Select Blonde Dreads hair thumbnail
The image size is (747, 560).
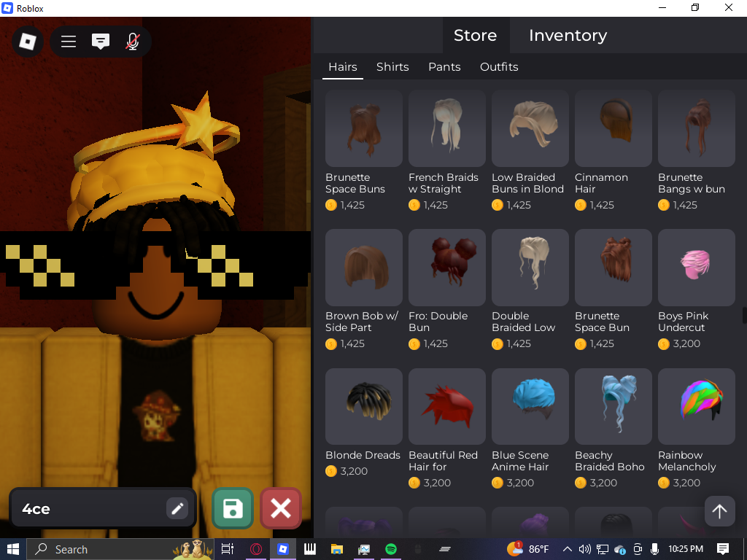point(364,406)
